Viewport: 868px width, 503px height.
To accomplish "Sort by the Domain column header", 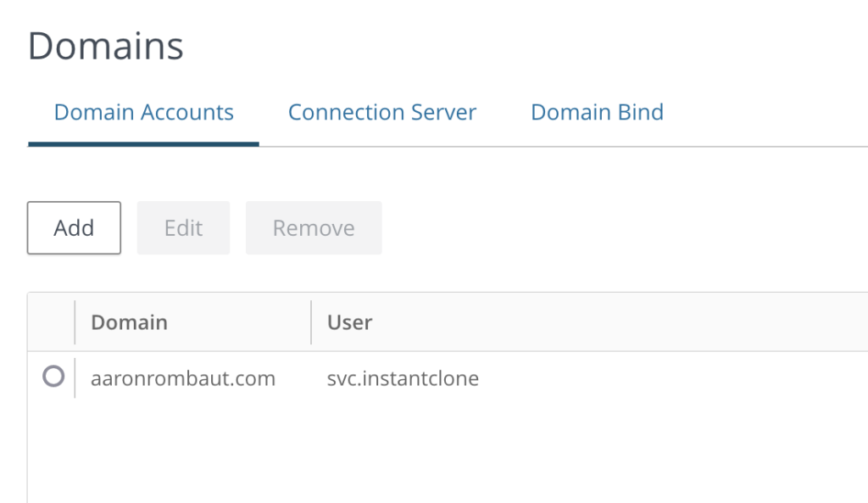I will click(x=129, y=322).
